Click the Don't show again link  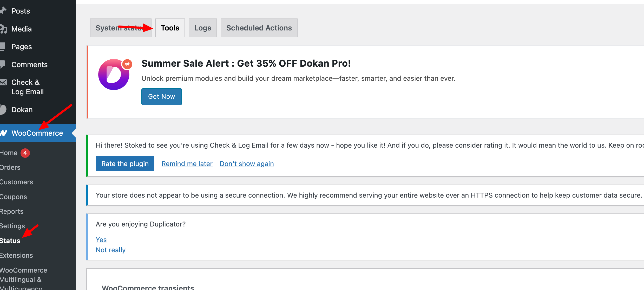coord(247,164)
